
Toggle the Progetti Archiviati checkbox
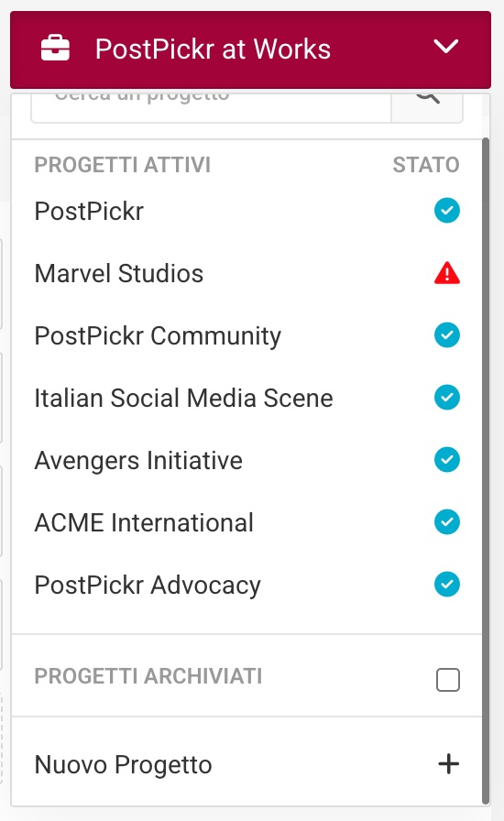(x=448, y=680)
